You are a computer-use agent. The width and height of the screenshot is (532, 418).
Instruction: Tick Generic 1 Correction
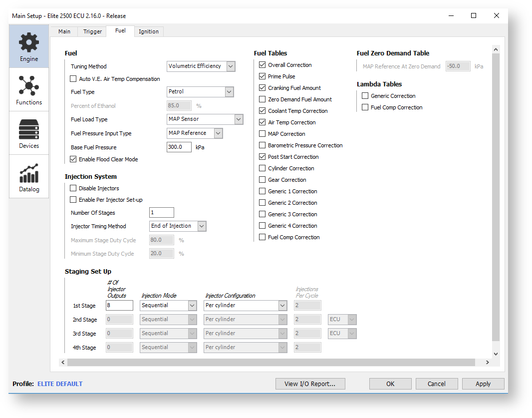(x=263, y=191)
